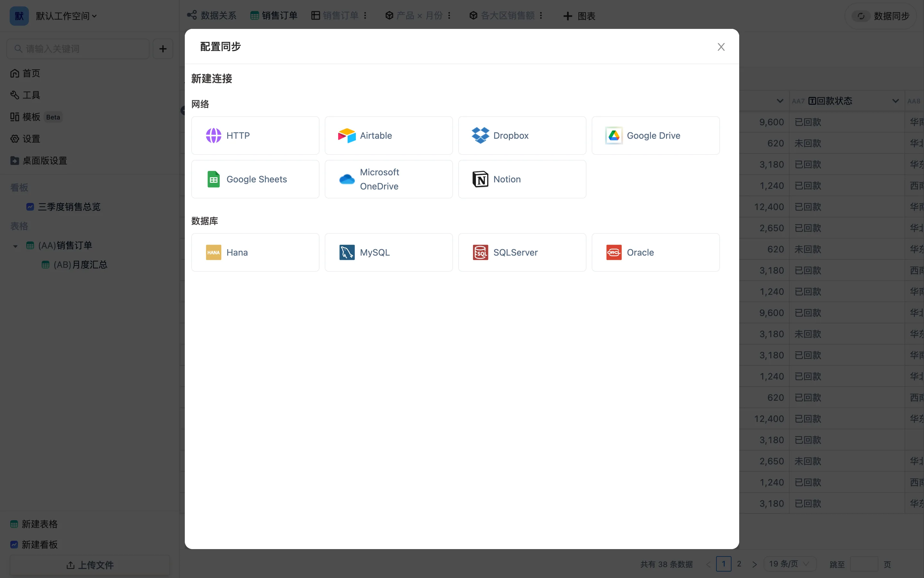Image resolution: width=924 pixels, height=578 pixels.
Task: Click the 共有 38 条数据 record count
Action: [x=666, y=564]
